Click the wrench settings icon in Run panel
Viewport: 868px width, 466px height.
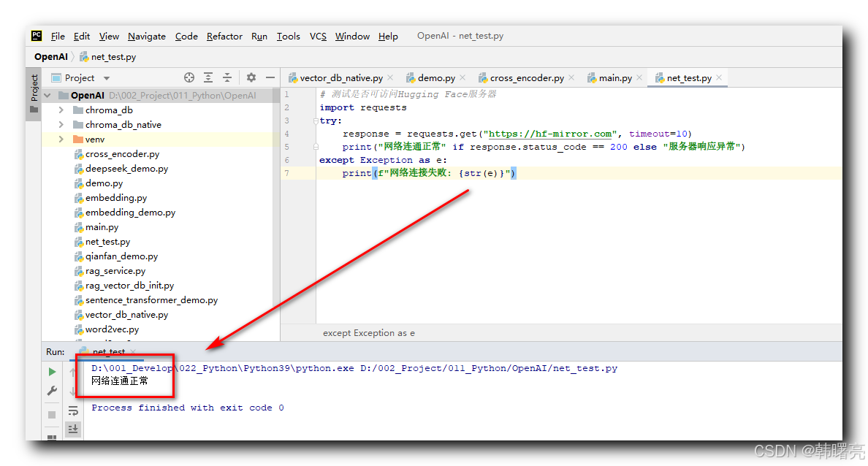(x=52, y=391)
